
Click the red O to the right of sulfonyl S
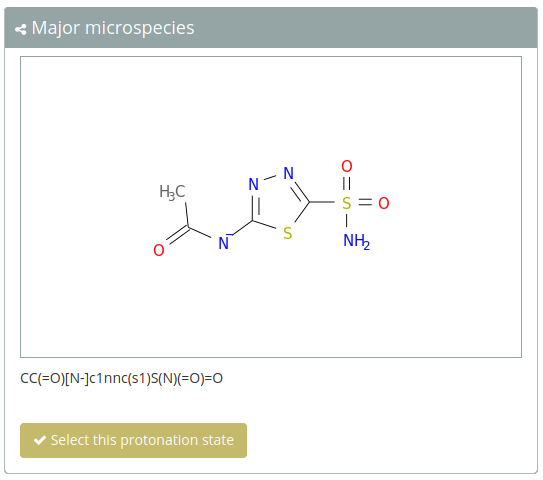pos(384,203)
